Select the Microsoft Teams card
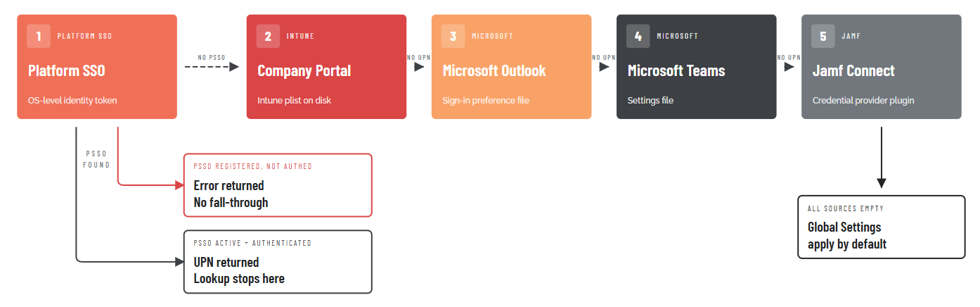The image size is (980, 307). point(697,67)
